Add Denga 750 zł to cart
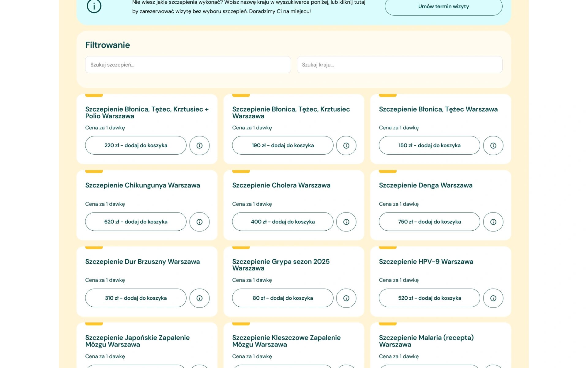Screen dimensions: 588x368 point(429,222)
